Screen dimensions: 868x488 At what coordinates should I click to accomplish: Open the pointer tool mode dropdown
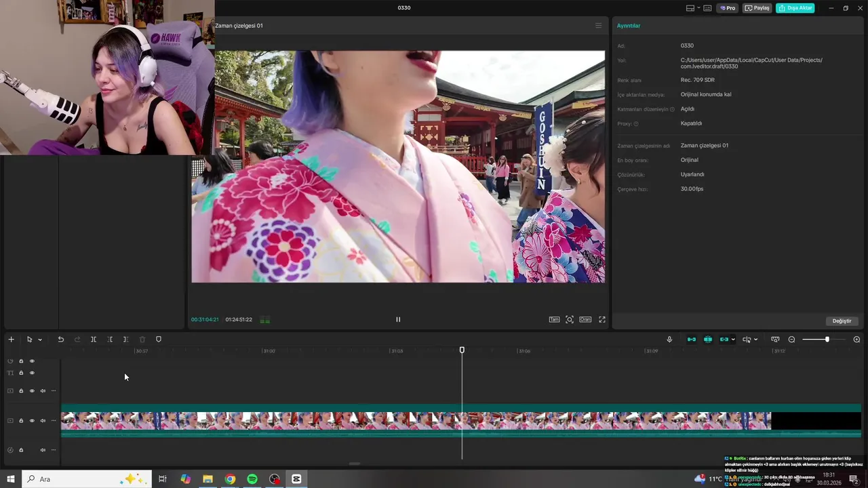[40, 340]
